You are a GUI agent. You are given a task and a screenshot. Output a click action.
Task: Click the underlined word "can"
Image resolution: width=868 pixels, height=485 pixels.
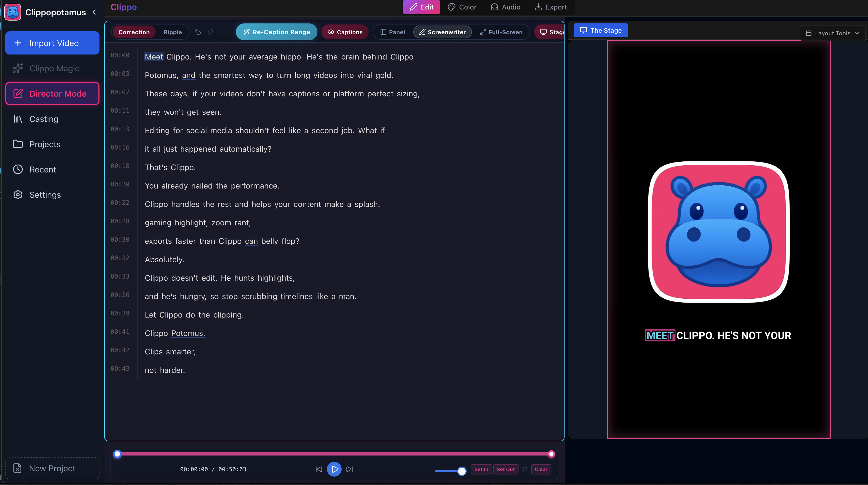pos(251,241)
